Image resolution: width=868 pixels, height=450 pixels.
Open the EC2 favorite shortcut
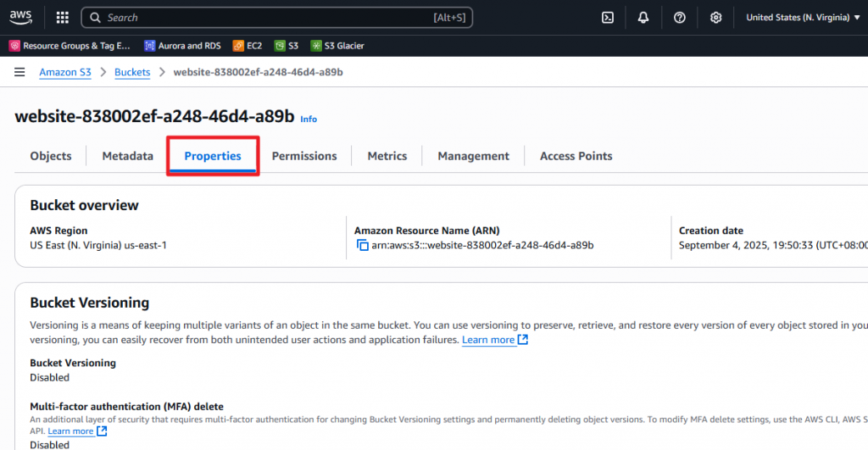click(x=248, y=46)
